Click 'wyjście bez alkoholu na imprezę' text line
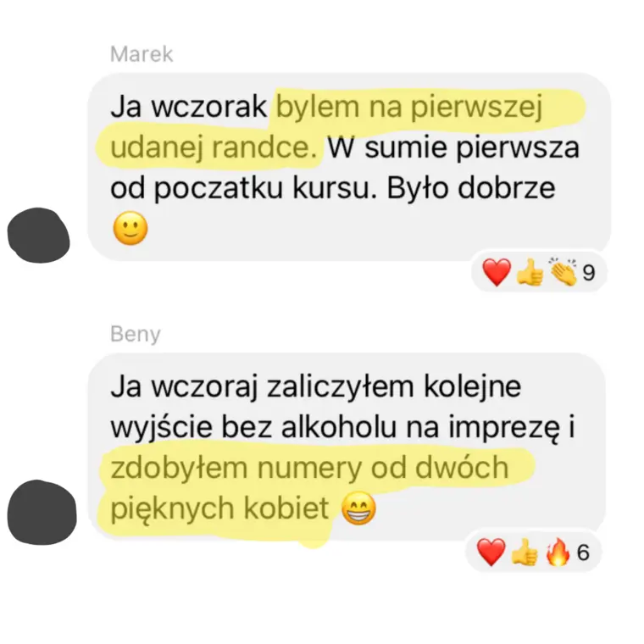644x644 pixels. click(x=336, y=429)
